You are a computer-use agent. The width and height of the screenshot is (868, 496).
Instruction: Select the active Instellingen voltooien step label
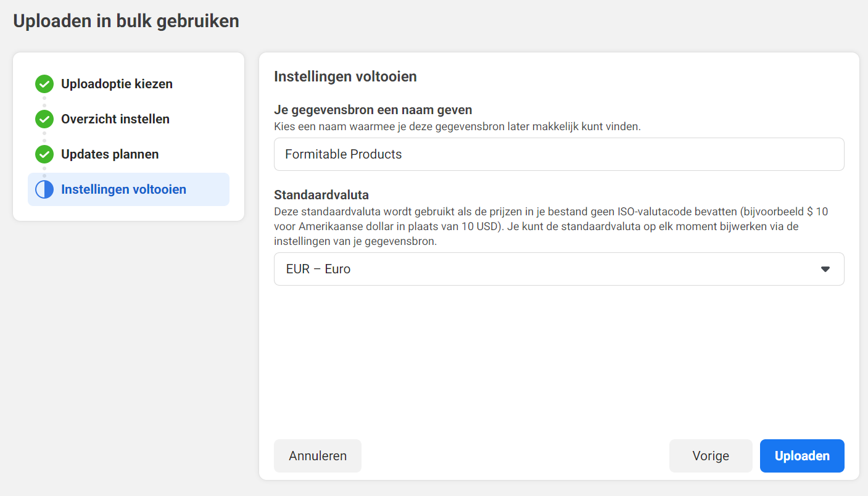pyautogui.click(x=123, y=189)
